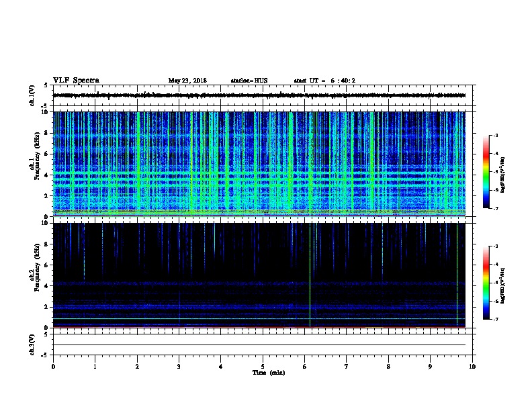Click the "ch.1(V)" waveform axis label
The image size is (532, 411).
[x=32, y=95]
